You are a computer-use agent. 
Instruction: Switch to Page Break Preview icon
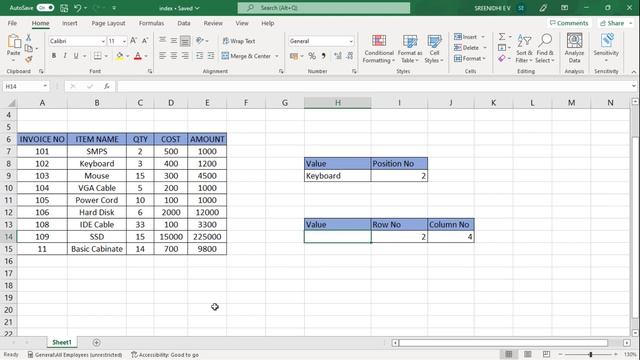[x=547, y=354]
